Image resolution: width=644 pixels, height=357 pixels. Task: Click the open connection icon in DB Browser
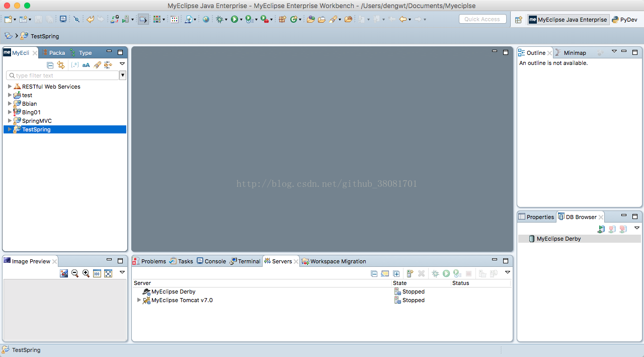click(601, 229)
